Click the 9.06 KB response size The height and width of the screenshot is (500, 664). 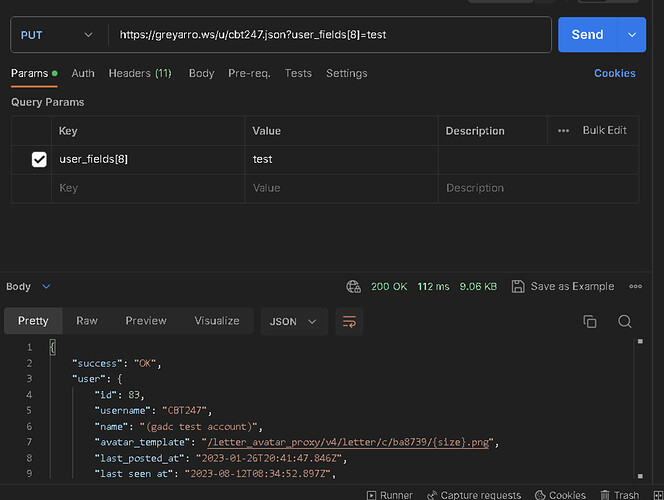tap(479, 287)
